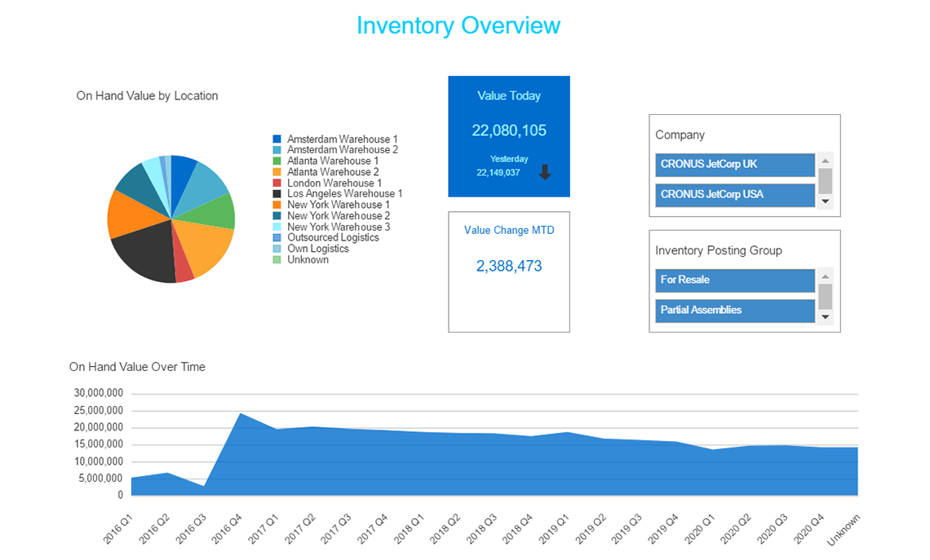Click the down arrow trend icon
The image size is (930, 560).
(545, 173)
